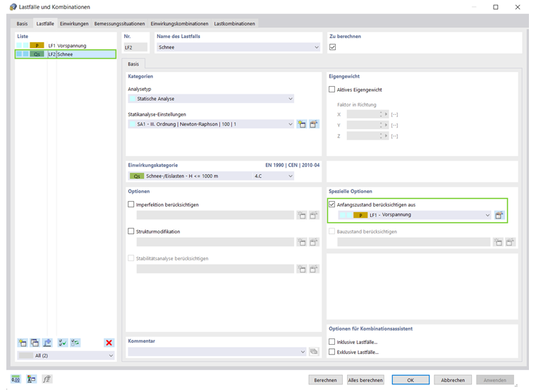This screenshot has width=536, height=392.
Task: Click Faktor in Richtung Z field
Action: (365, 136)
